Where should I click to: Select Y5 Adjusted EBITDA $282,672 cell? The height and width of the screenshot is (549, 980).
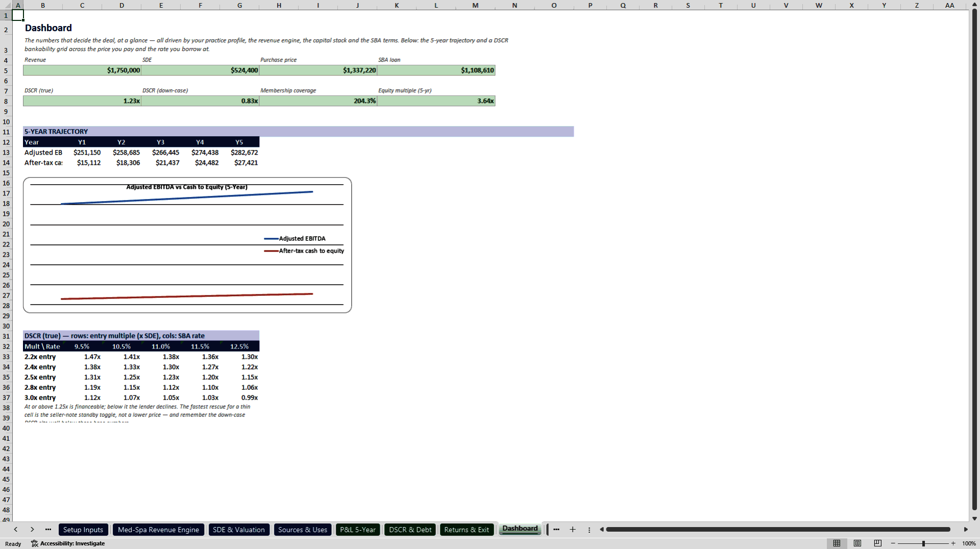(x=239, y=153)
